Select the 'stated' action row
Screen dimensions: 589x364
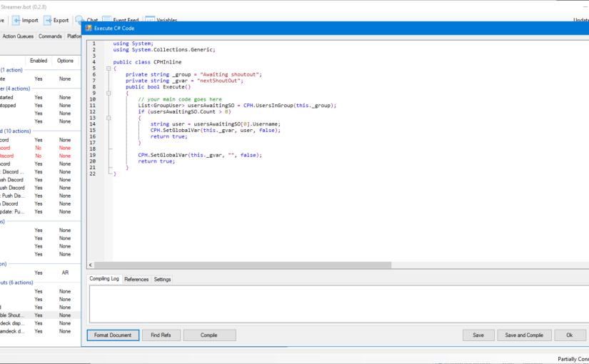(40, 97)
